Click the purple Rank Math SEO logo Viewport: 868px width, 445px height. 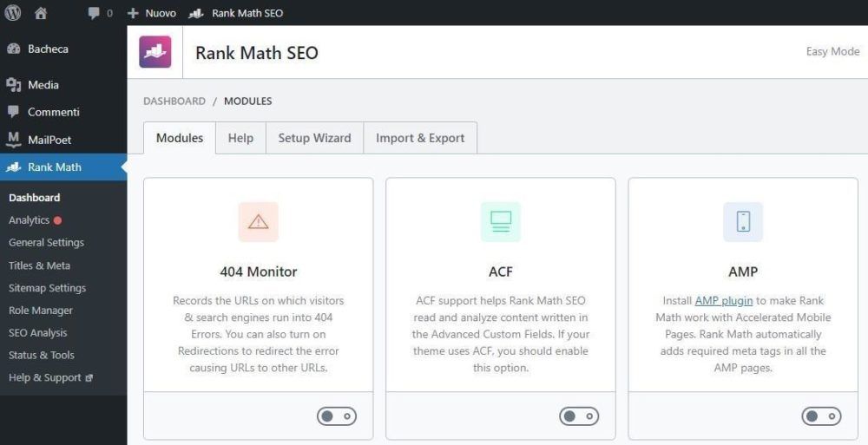[155, 52]
